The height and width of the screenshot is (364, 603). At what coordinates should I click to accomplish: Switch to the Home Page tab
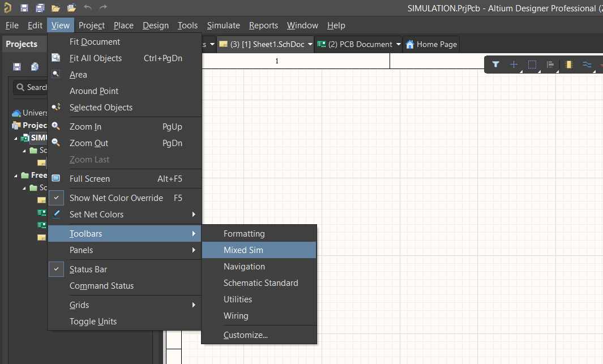[431, 44]
